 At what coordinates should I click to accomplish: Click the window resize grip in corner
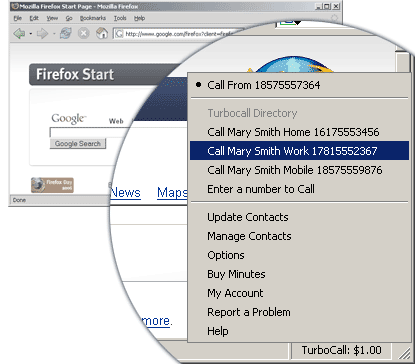(404, 353)
